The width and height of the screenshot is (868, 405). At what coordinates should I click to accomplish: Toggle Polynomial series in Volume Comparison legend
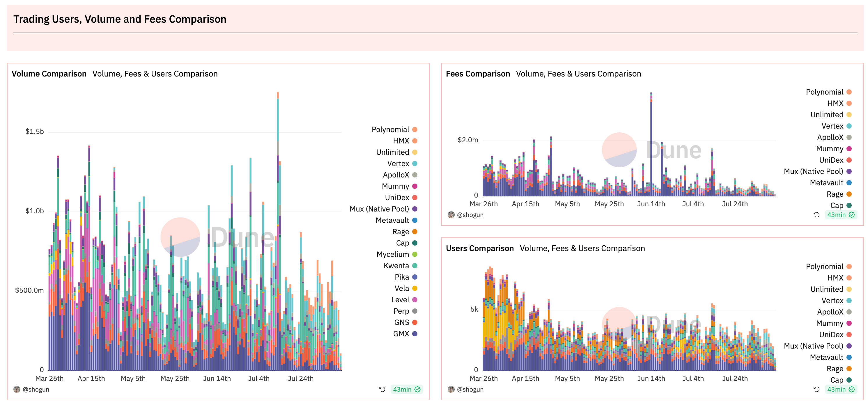click(394, 129)
